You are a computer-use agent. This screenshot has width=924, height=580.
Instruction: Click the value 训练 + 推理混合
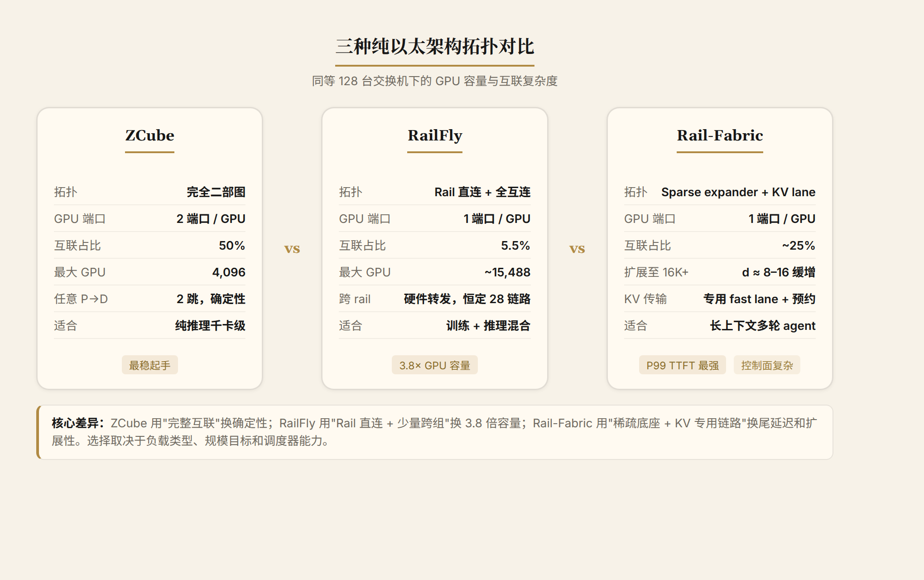click(488, 326)
